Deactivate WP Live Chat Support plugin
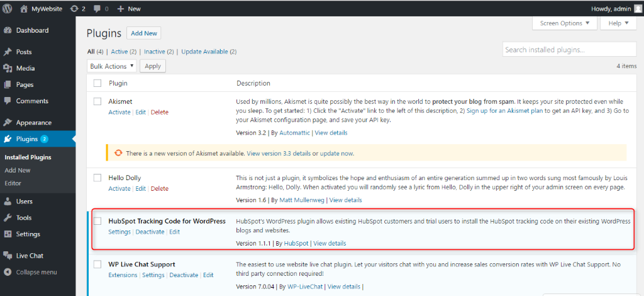This screenshot has width=644, height=296. (184, 275)
